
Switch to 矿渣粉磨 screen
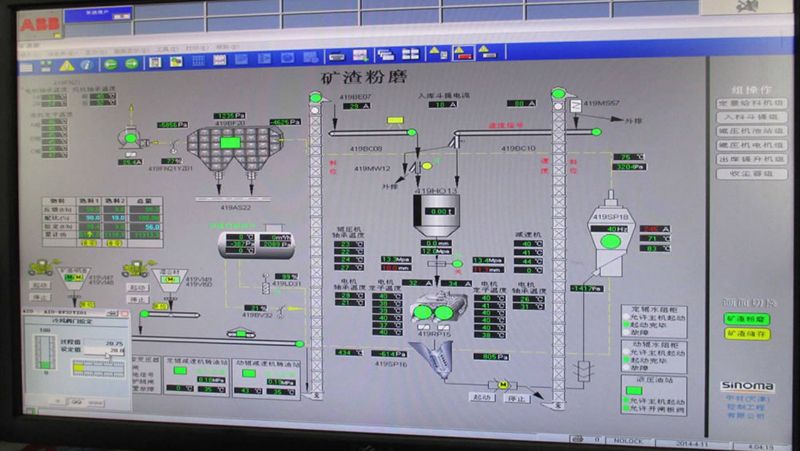[748, 319]
